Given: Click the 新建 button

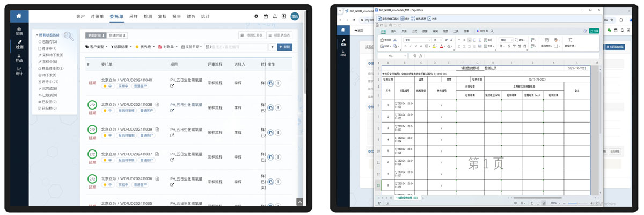Looking at the screenshot, I should point(285,47).
